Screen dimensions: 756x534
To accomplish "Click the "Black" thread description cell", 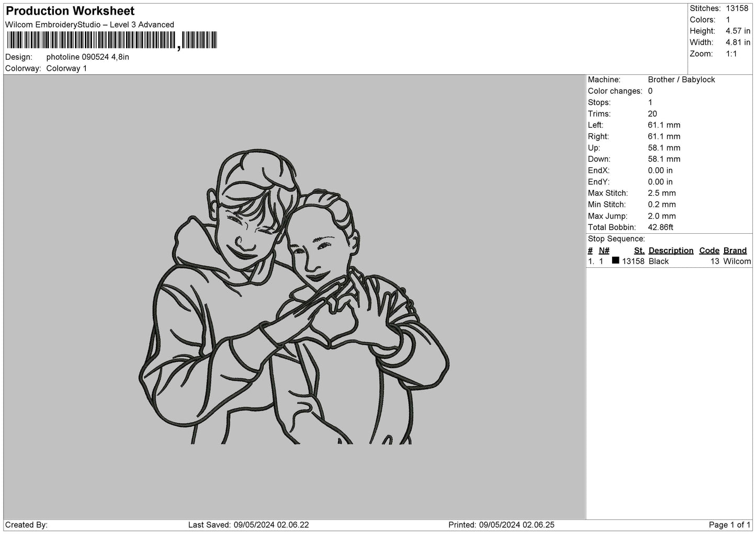I will (659, 262).
